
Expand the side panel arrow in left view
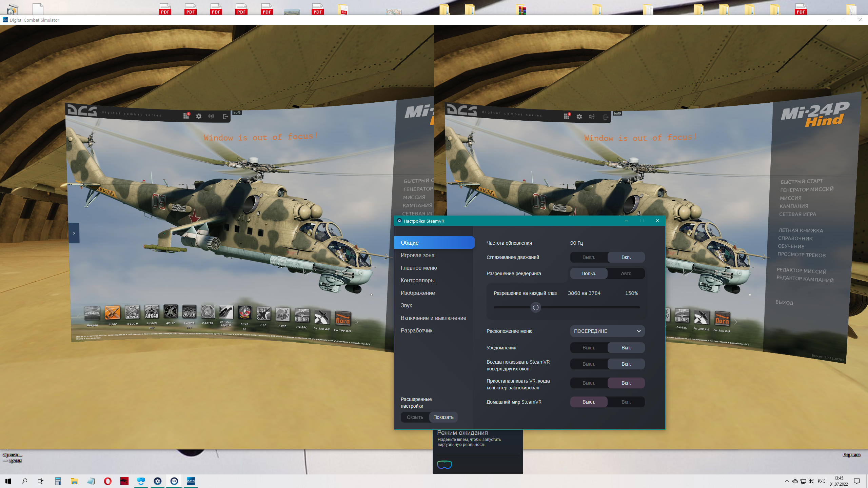pos(74,233)
